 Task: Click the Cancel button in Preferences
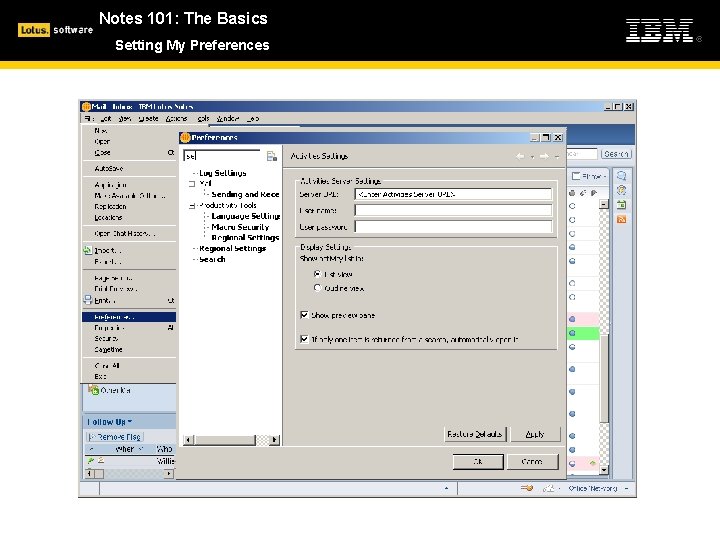pos(533,461)
